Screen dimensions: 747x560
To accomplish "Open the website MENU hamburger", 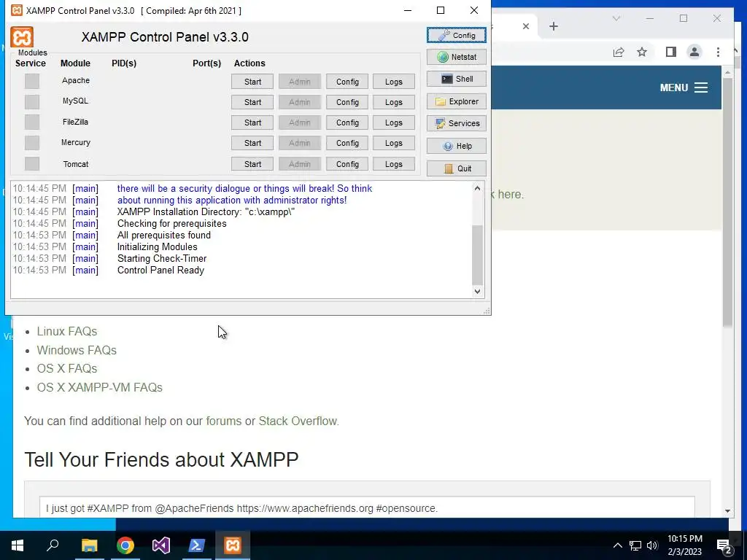I will pos(683,87).
